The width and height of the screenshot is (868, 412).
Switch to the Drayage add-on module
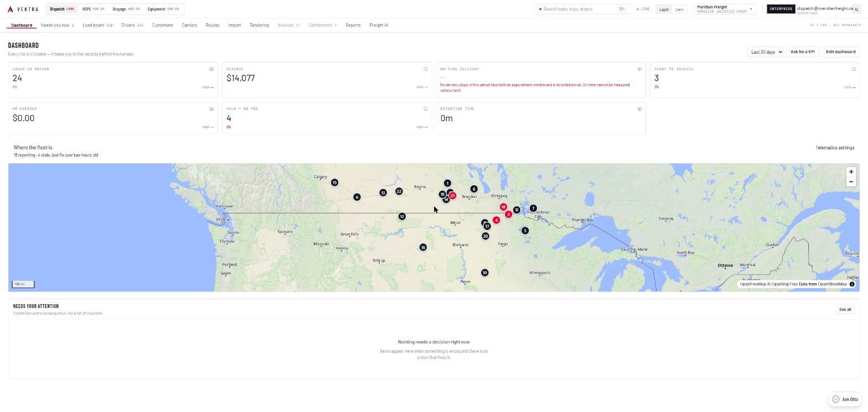pyautogui.click(x=126, y=9)
